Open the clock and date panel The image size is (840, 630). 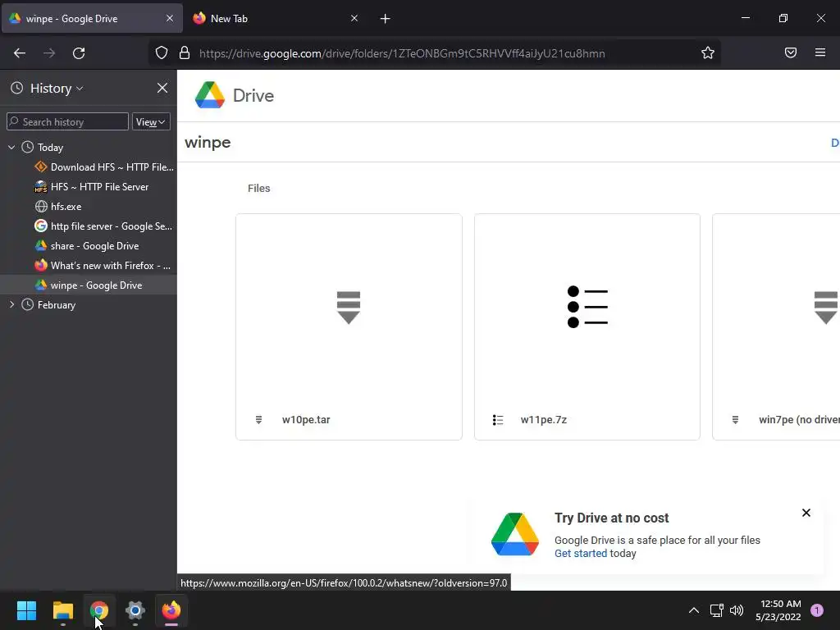pos(778,610)
